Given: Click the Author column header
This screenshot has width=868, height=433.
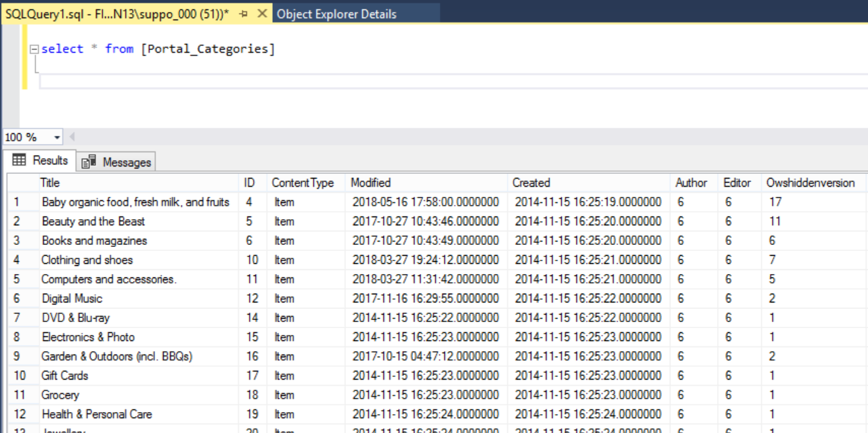Looking at the screenshot, I should tap(695, 183).
